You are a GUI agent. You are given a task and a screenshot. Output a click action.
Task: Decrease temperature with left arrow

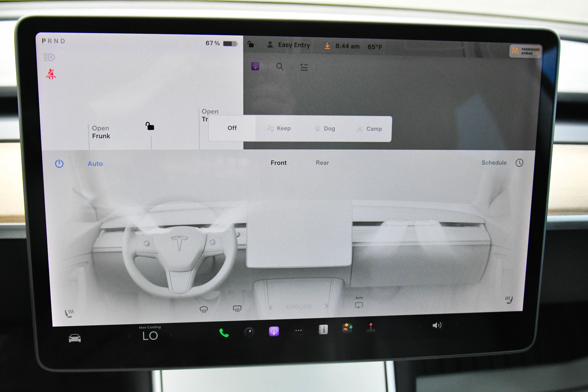(x=130, y=336)
